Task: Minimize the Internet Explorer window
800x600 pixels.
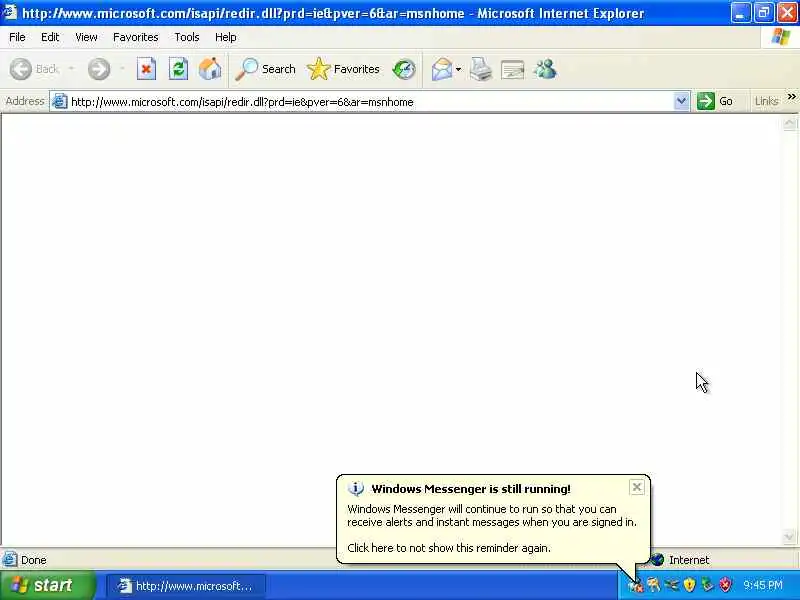Action: (740, 13)
